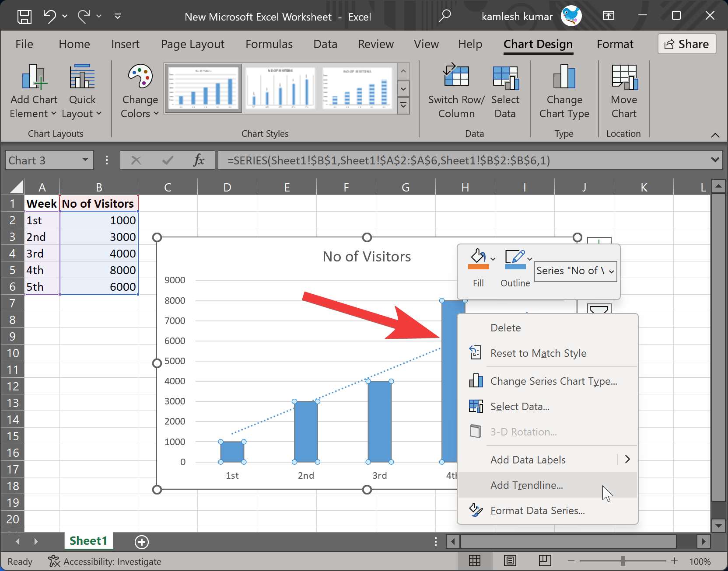
Task: Open Add Chart Element menu
Action: pos(34,91)
